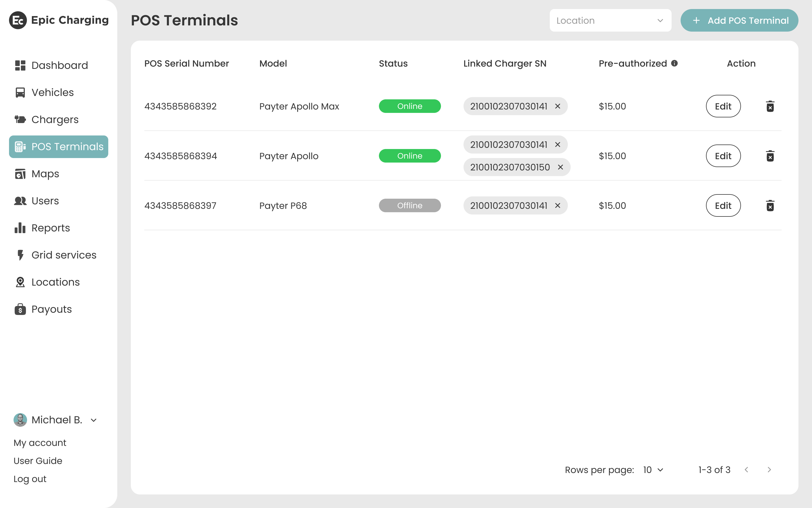Expand the Michael B. user menu chevron
The image size is (812, 508).
tap(94, 420)
